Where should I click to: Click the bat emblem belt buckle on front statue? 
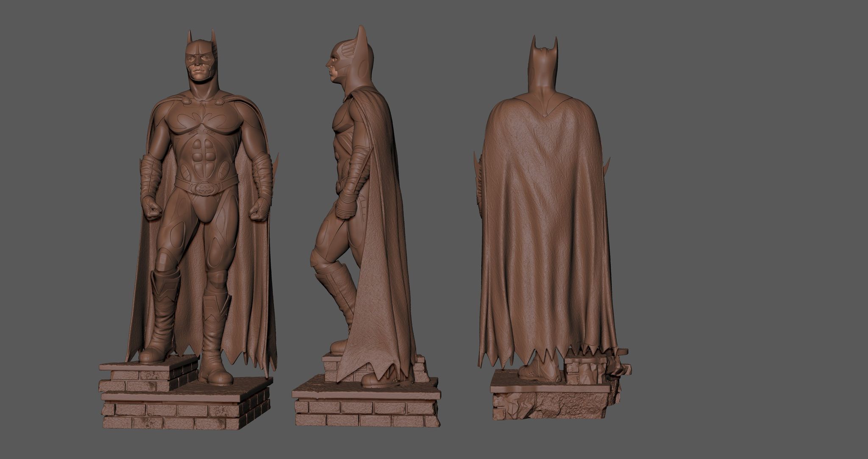(x=206, y=188)
